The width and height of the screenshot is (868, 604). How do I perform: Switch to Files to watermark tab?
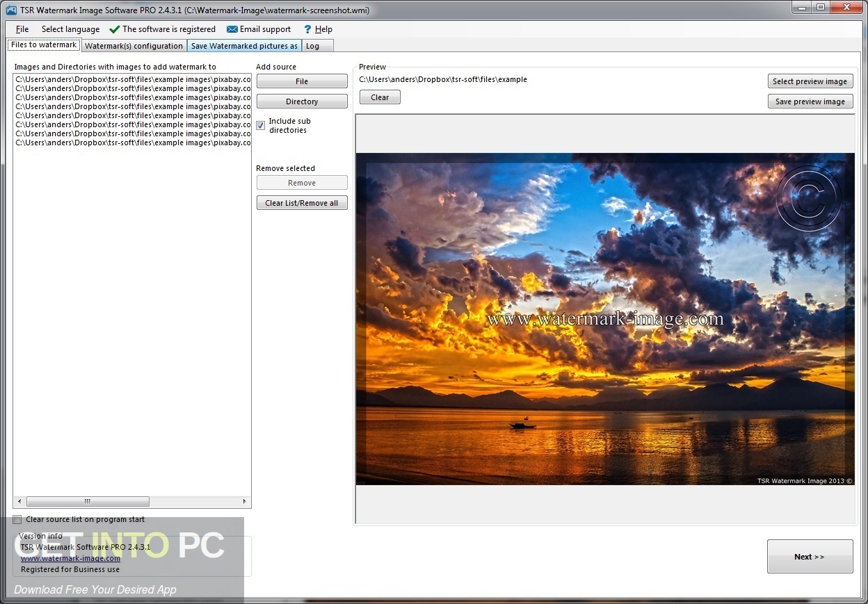(44, 44)
